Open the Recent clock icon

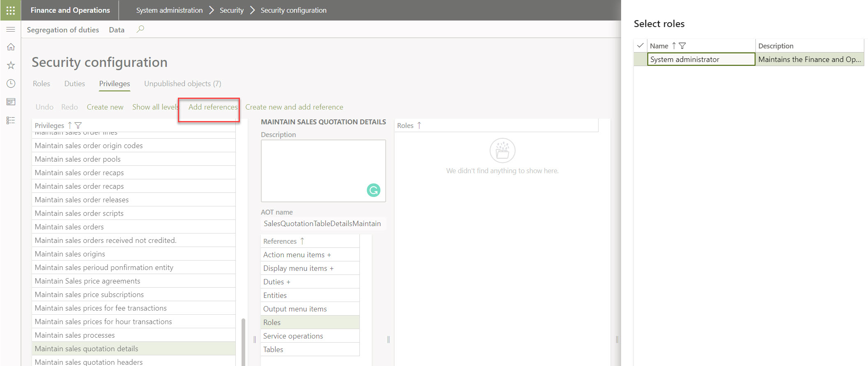pos(11,84)
